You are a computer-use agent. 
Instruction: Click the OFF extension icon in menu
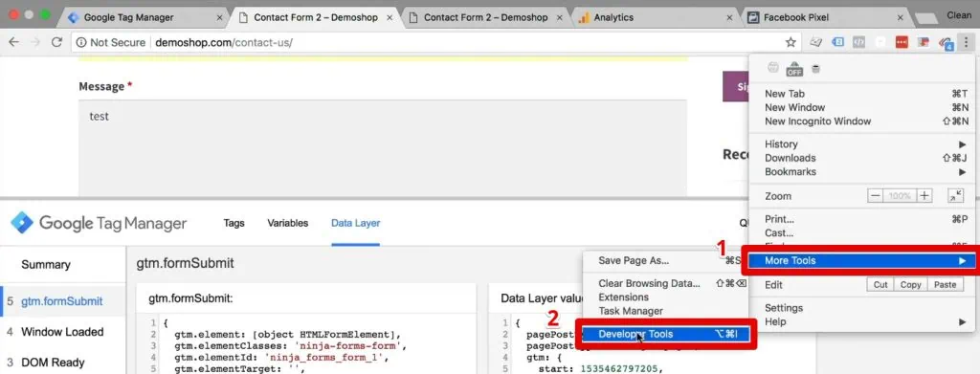pos(794,69)
